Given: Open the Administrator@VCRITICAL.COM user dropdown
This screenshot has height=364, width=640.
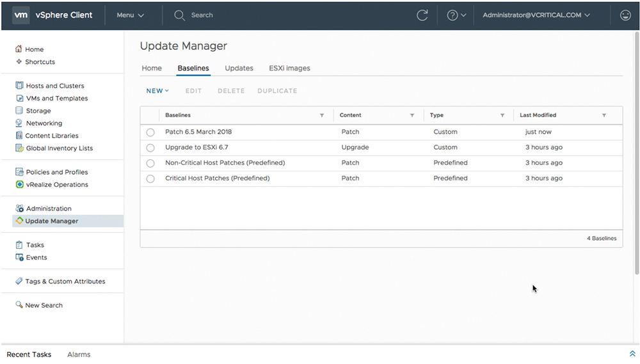Looking at the screenshot, I should (x=536, y=15).
